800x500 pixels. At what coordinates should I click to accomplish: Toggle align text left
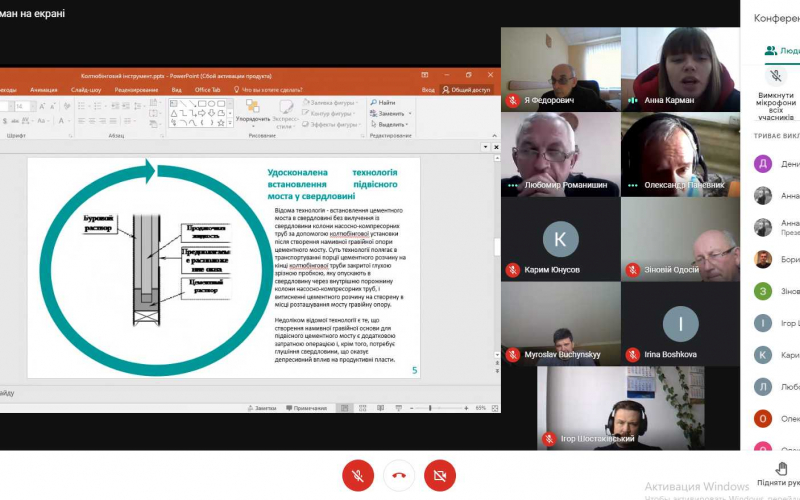[x=82, y=121]
